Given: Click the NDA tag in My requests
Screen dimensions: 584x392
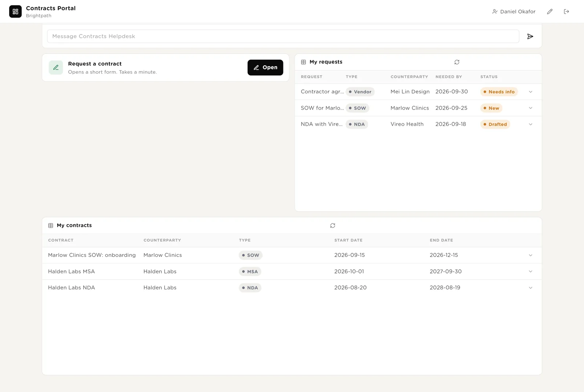Looking at the screenshot, I should coord(357,124).
